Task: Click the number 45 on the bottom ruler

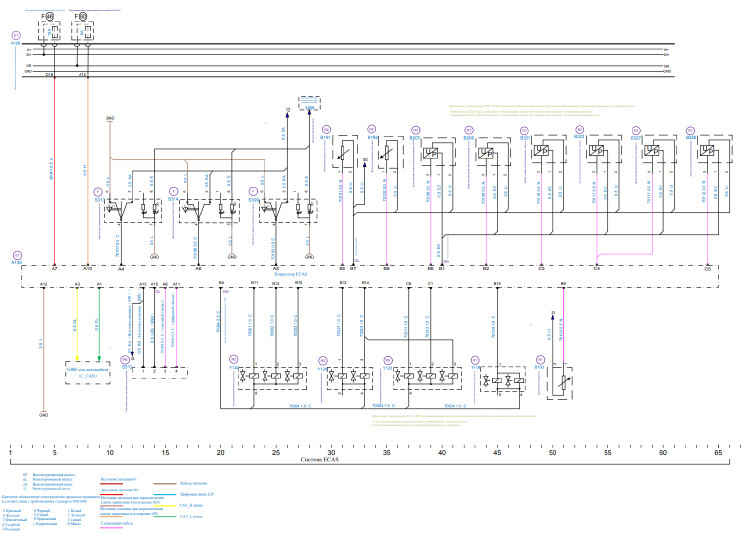Action: click(497, 453)
